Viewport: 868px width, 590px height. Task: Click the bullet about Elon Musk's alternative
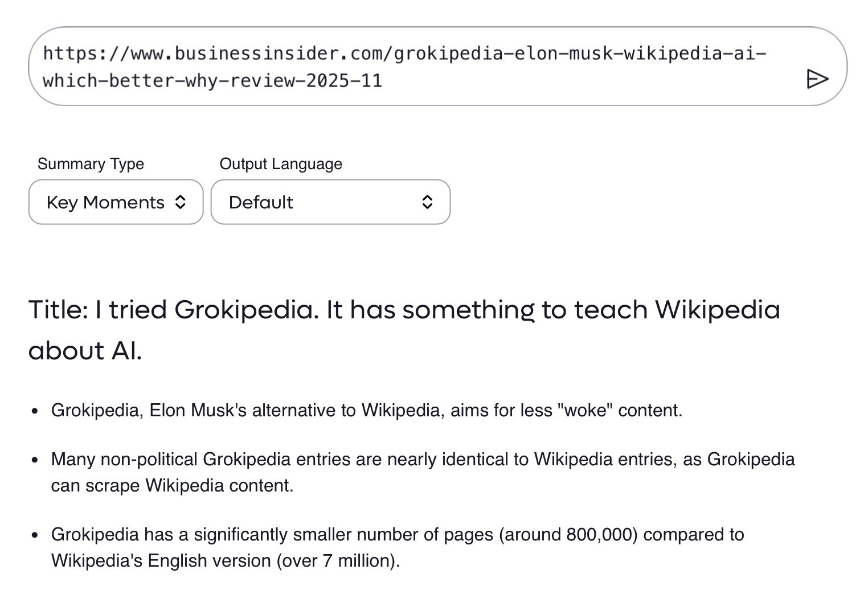(367, 411)
